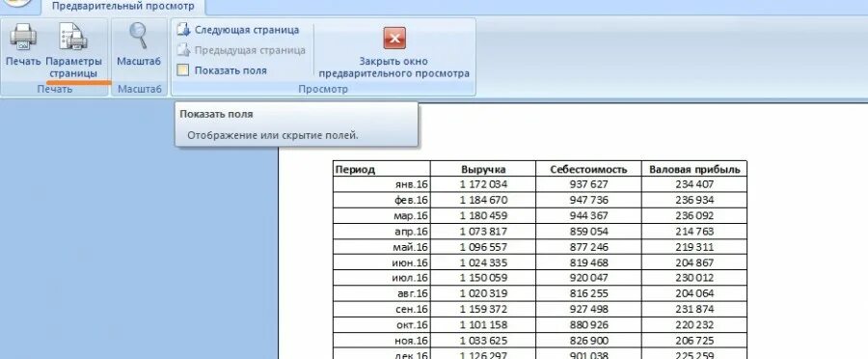
Task: Click gross profit value 236 934
Action: (694, 200)
